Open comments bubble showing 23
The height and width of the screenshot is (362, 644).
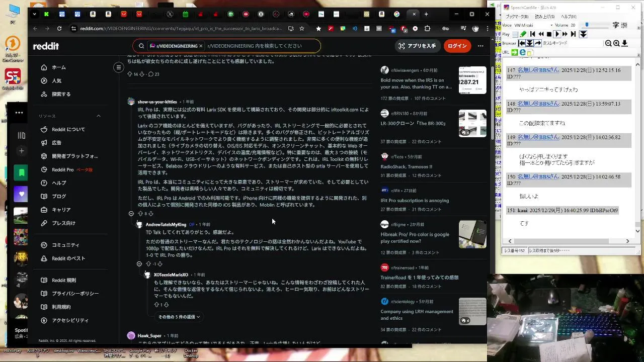coord(153,74)
